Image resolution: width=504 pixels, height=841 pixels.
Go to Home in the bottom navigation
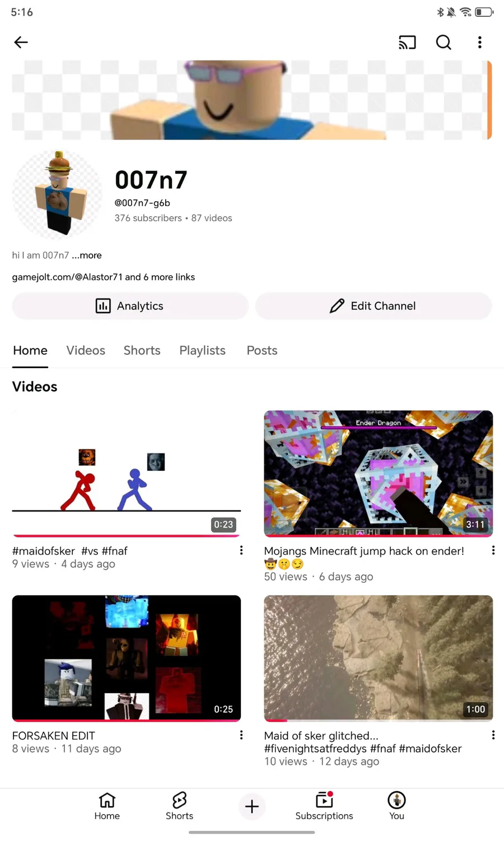pos(107,806)
